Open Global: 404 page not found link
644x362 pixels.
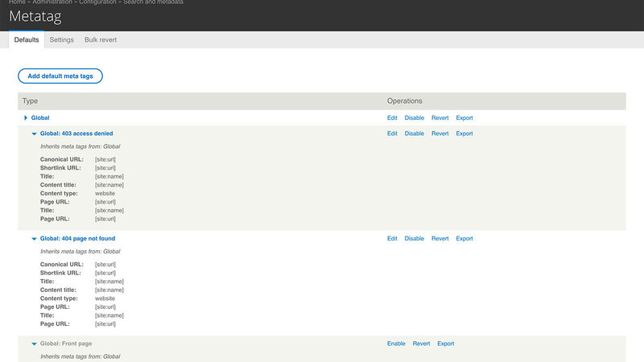(x=77, y=238)
